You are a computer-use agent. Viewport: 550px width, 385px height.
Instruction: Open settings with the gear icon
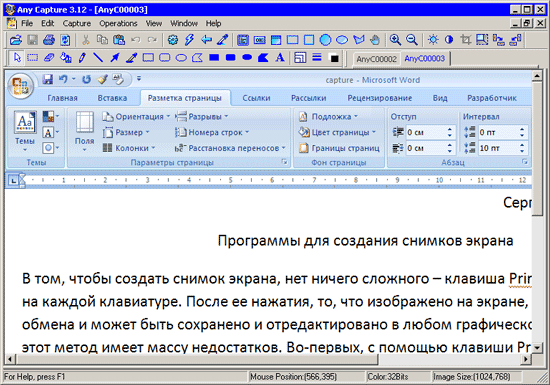[x=173, y=40]
